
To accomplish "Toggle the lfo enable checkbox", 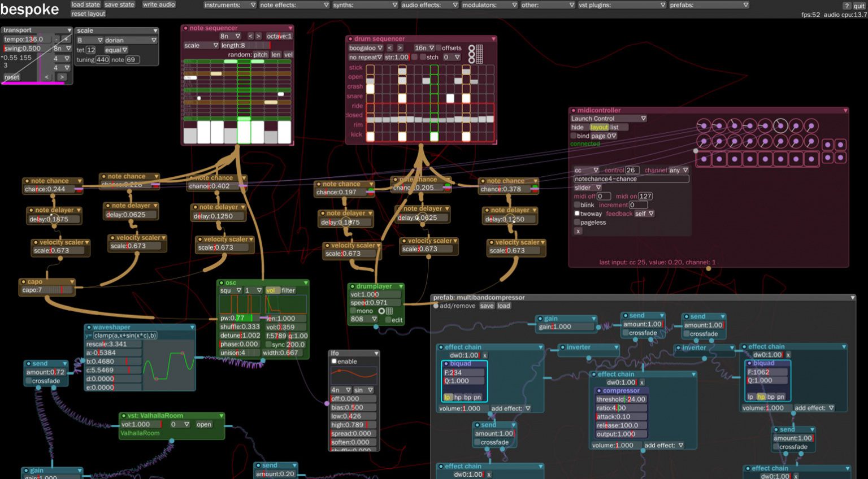I will 334,362.
